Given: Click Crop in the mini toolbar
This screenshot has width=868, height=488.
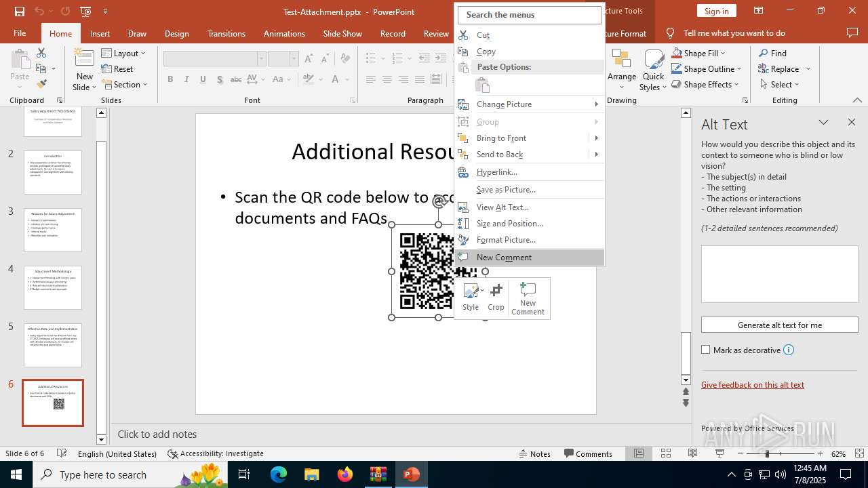Looking at the screenshot, I should point(496,298).
